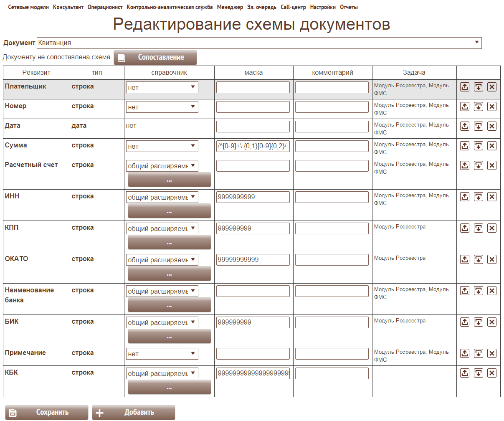Viewport: 504px width, 421px height.
Task: Move the ОКАТО row down
Action: pos(479,259)
